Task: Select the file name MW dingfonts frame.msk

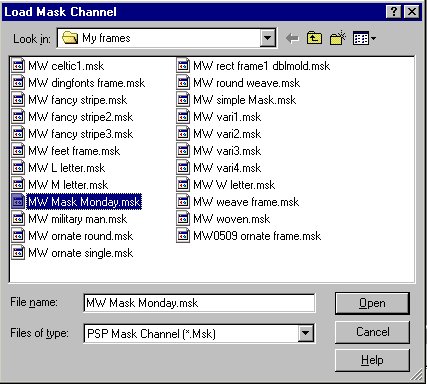Action: [86, 83]
